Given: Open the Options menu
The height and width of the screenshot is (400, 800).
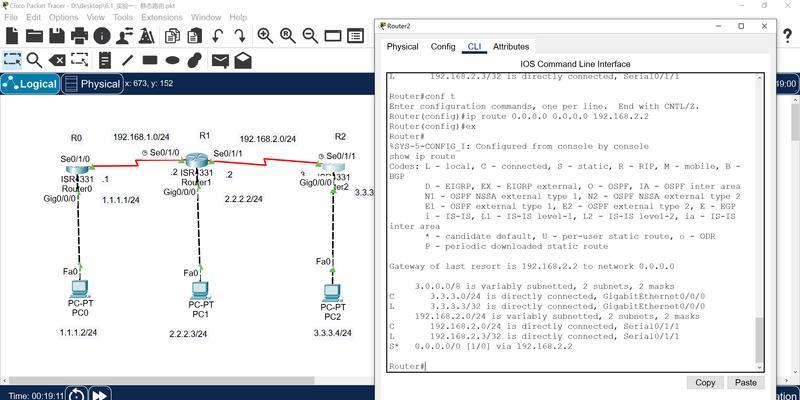Looking at the screenshot, I should pyautogui.click(x=64, y=17).
